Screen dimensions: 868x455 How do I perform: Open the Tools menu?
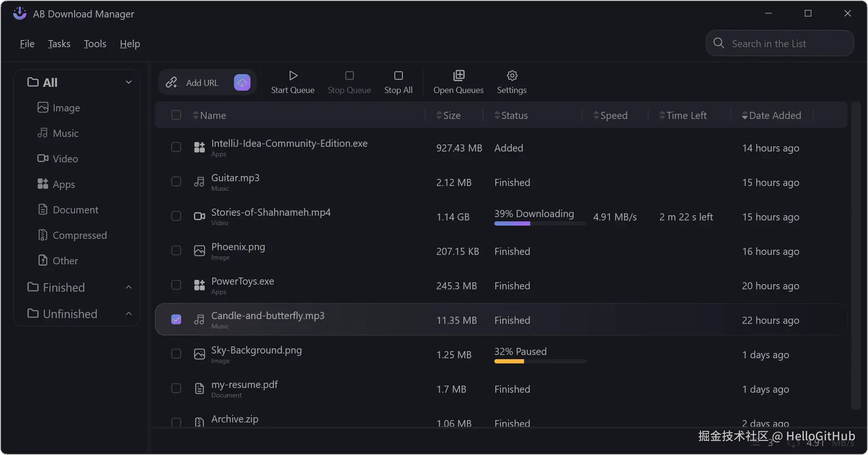[x=95, y=44]
